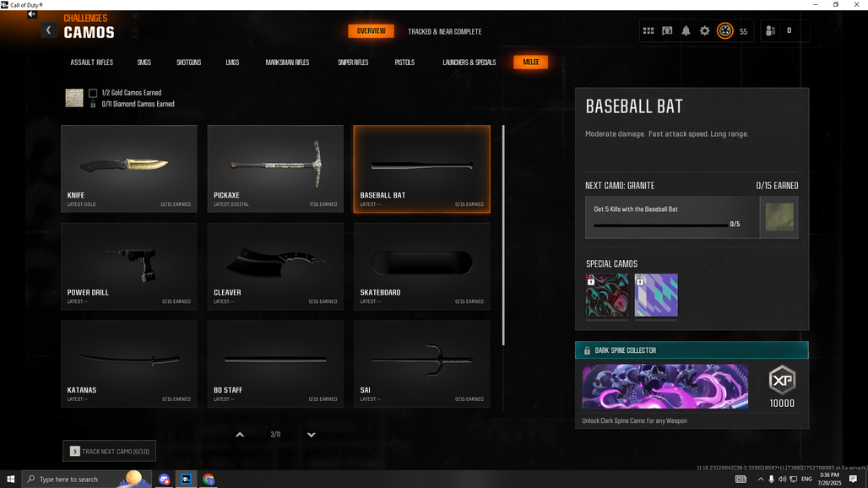Click the ENG language indicator

pos(806,480)
